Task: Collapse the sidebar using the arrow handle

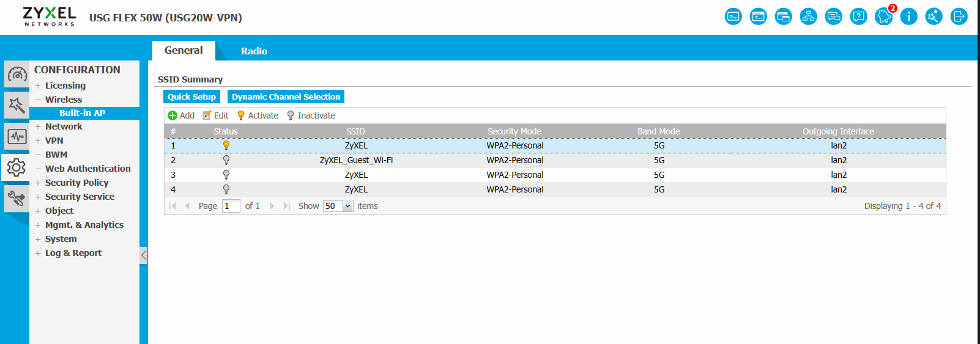Action: pos(143,255)
